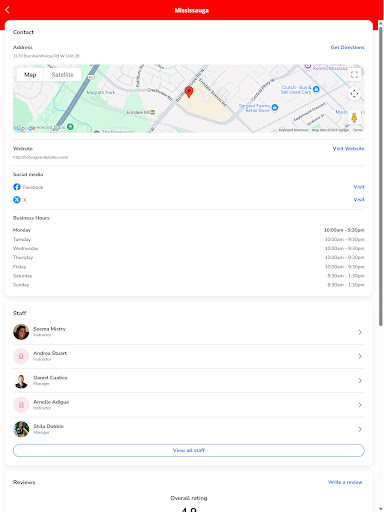Click the map camera controls button
Image resolution: width=384 pixels, height=512 pixels.
pyautogui.click(x=354, y=94)
